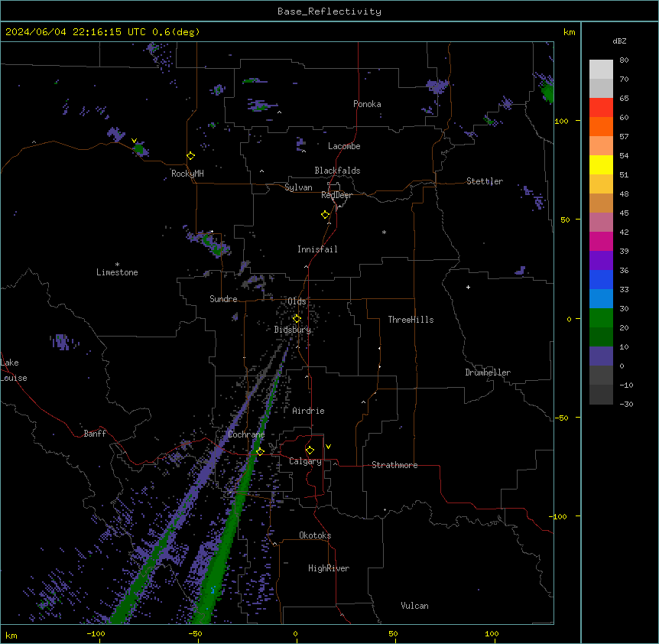This screenshot has height=644, width=659.
Task: Click the blue 36 dBZ color band
Action: [601, 279]
